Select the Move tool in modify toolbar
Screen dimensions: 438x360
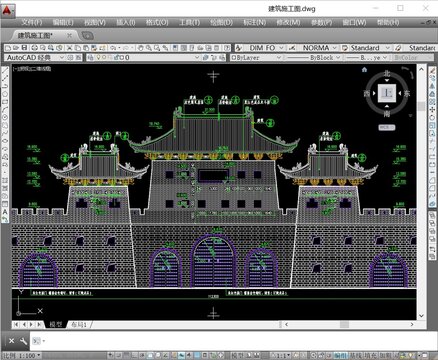[x=432, y=110]
